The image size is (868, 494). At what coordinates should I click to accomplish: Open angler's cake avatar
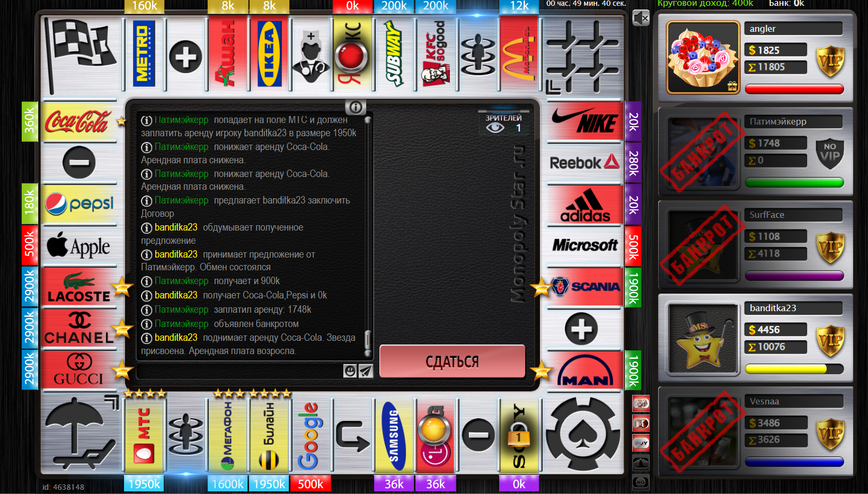pyautogui.click(x=703, y=57)
